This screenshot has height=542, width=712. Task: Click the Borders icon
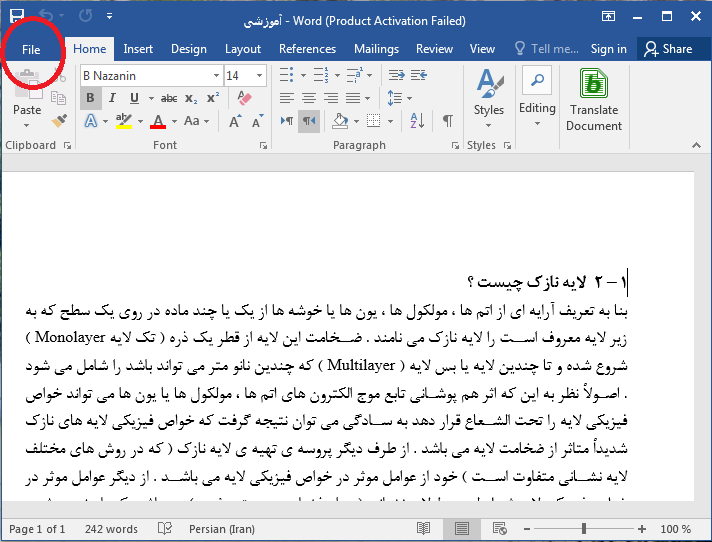(x=373, y=121)
